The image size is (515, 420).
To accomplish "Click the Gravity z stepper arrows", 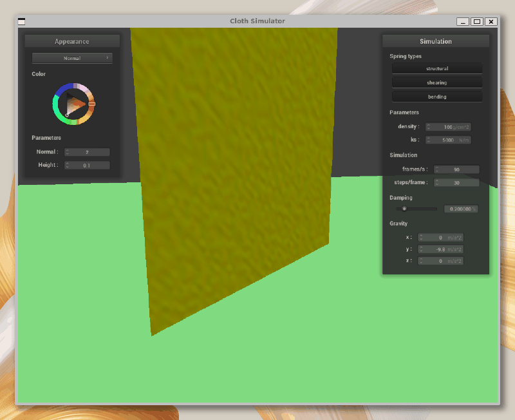I will [421, 261].
